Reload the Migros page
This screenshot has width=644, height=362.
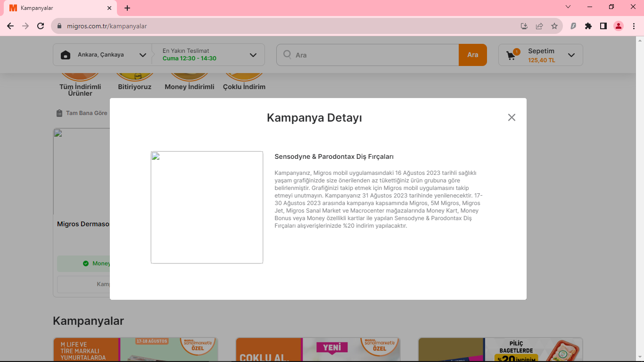(41, 26)
